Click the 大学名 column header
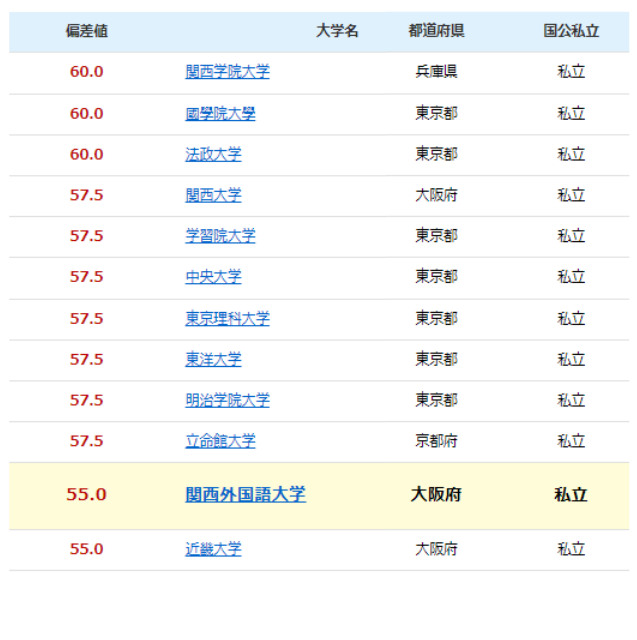 coord(337,31)
